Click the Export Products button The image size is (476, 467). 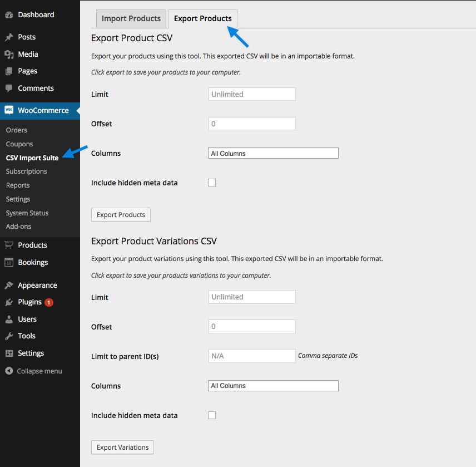121,214
